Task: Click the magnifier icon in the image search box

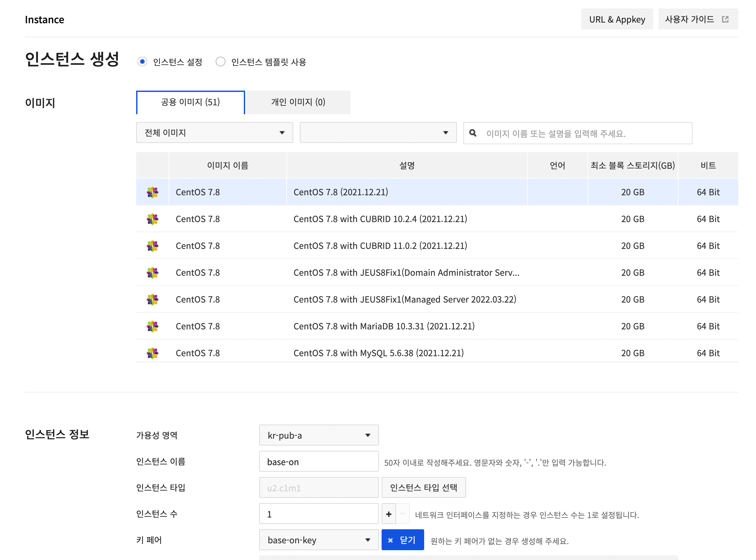Action: [x=473, y=133]
